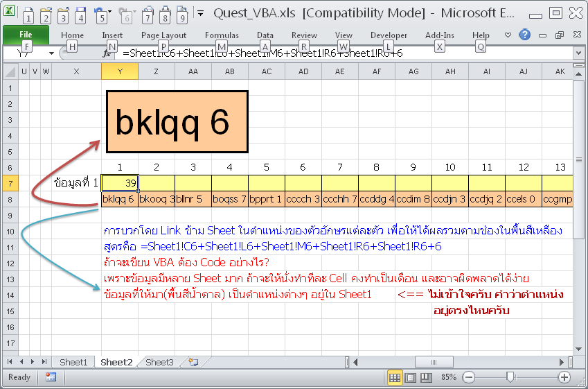Click the zoom slider handle
The width and height of the screenshot is (588, 389).
pos(510,377)
